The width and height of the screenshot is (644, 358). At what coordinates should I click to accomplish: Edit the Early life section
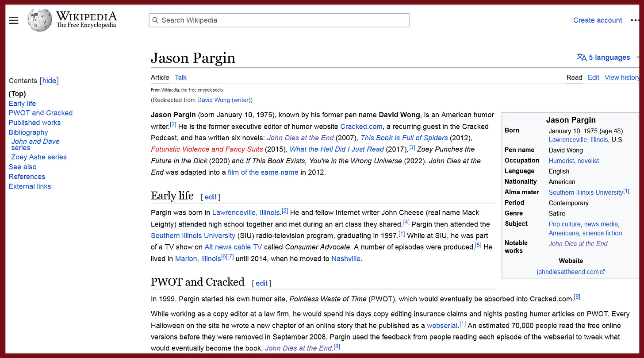point(211,197)
